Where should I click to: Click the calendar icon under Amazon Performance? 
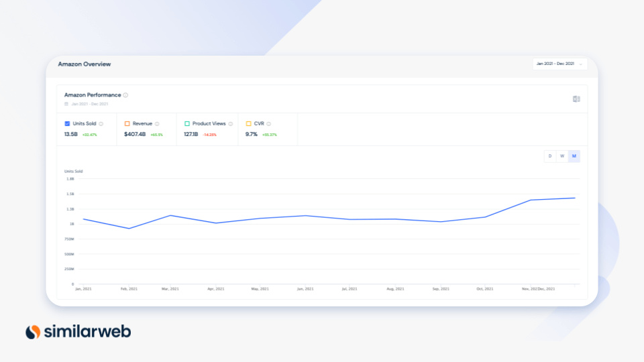[66, 104]
